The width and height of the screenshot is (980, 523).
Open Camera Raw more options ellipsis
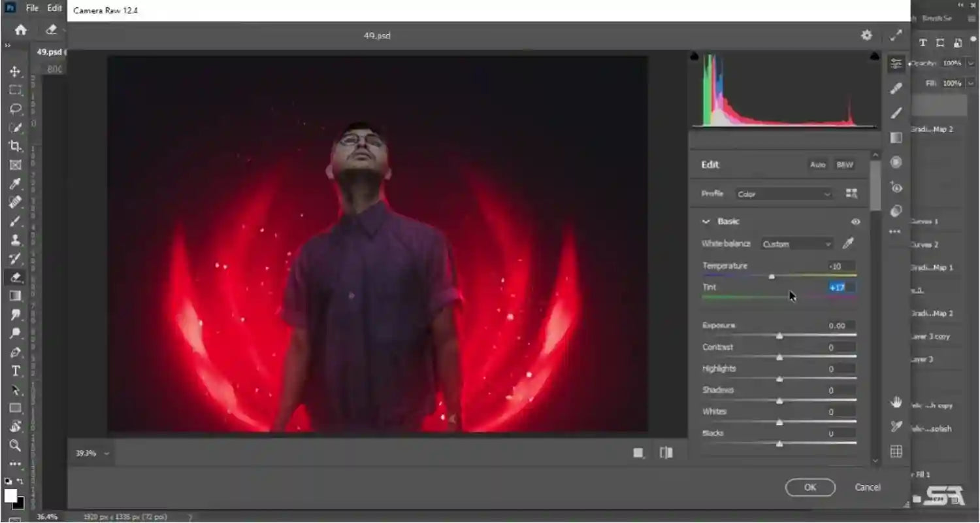click(896, 231)
